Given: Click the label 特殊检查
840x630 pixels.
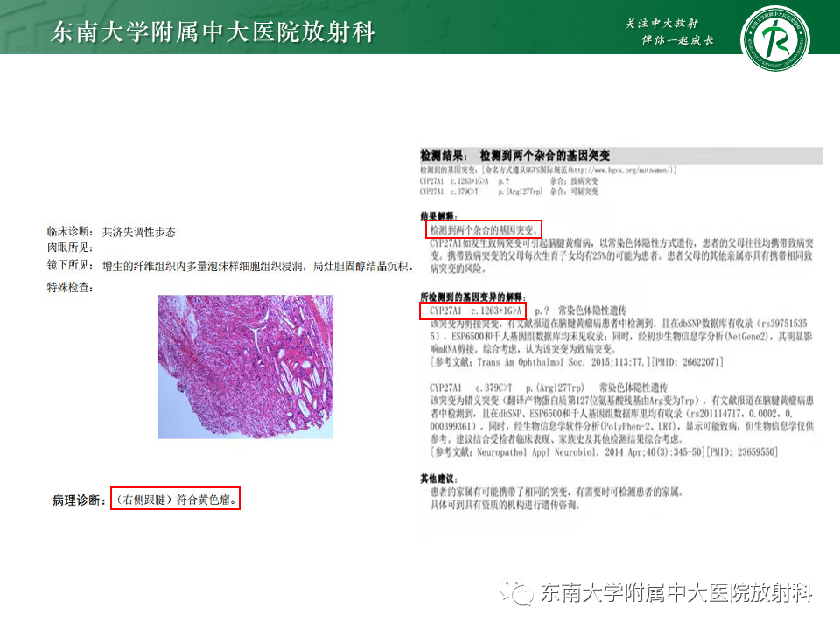Looking at the screenshot, I should coord(70,288).
